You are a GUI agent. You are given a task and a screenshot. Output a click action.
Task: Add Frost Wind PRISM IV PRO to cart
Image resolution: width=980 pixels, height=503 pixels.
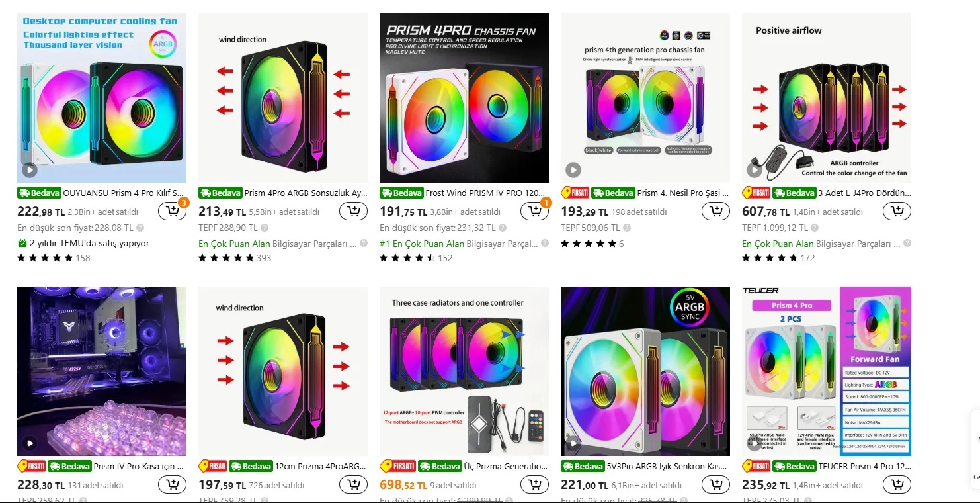pos(534,212)
